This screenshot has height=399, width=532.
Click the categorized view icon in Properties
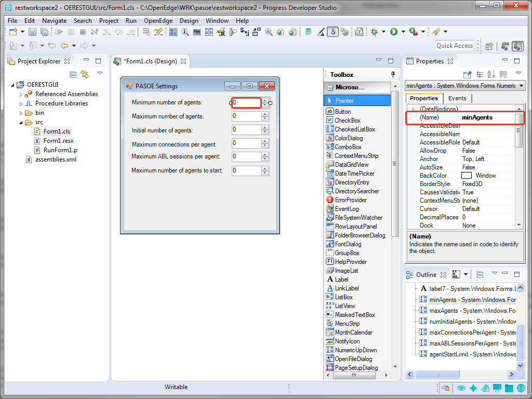pos(480,74)
